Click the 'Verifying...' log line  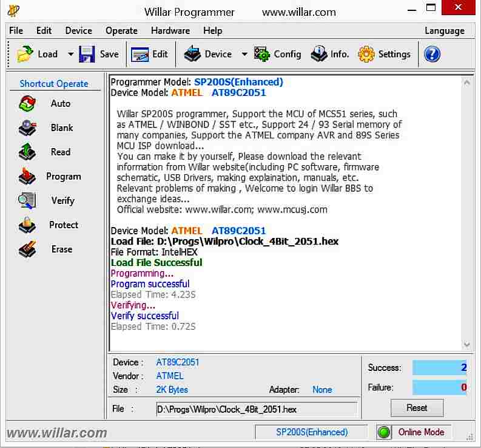(x=133, y=305)
